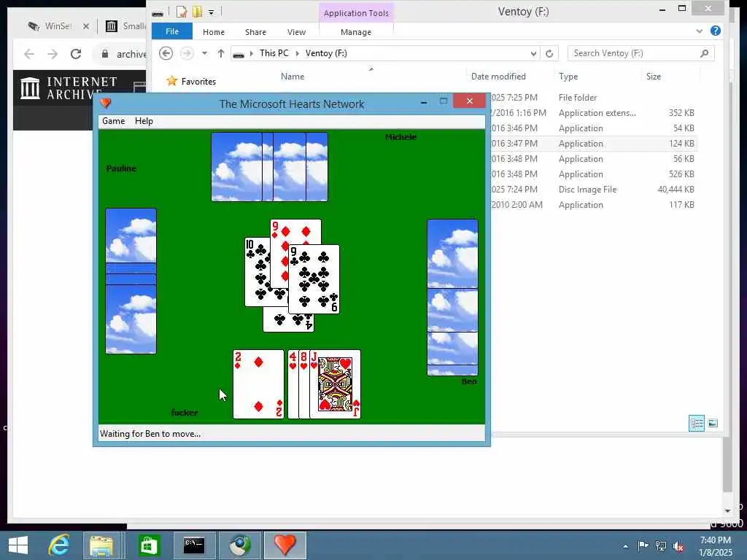Play the Jack of hearts card
Screen dimensions: 747x560
[335, 384]
